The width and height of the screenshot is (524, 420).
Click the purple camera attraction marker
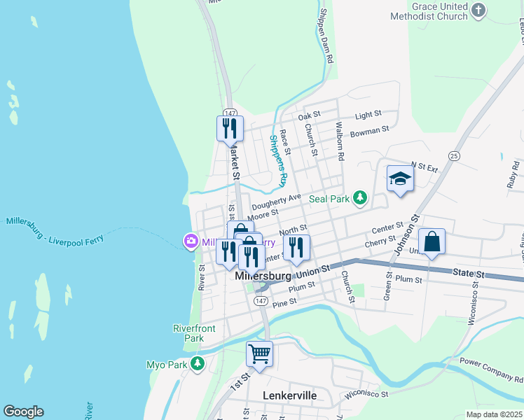[191, 241]
